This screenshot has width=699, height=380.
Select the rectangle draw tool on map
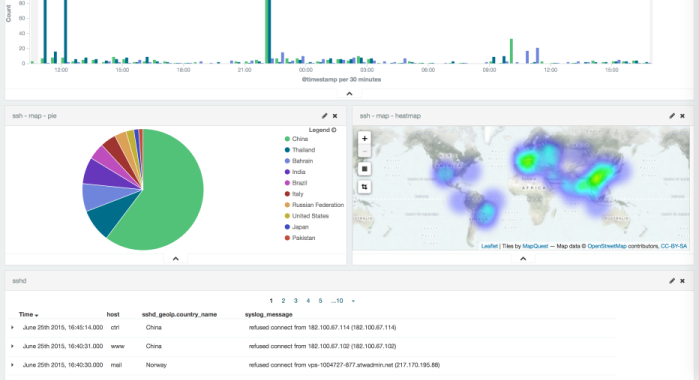[x=364, y=169]
